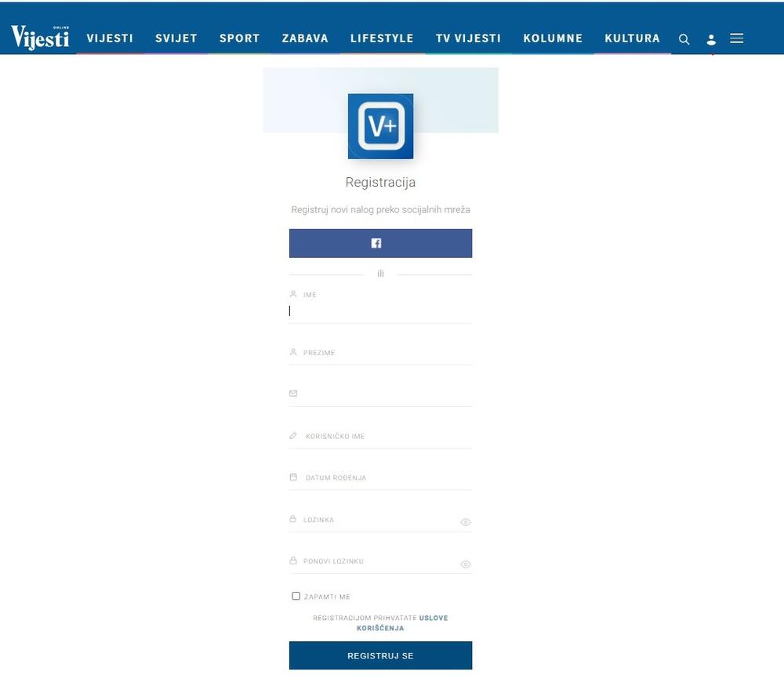Show password in Ponovi lozinku field

click(465, 564)
